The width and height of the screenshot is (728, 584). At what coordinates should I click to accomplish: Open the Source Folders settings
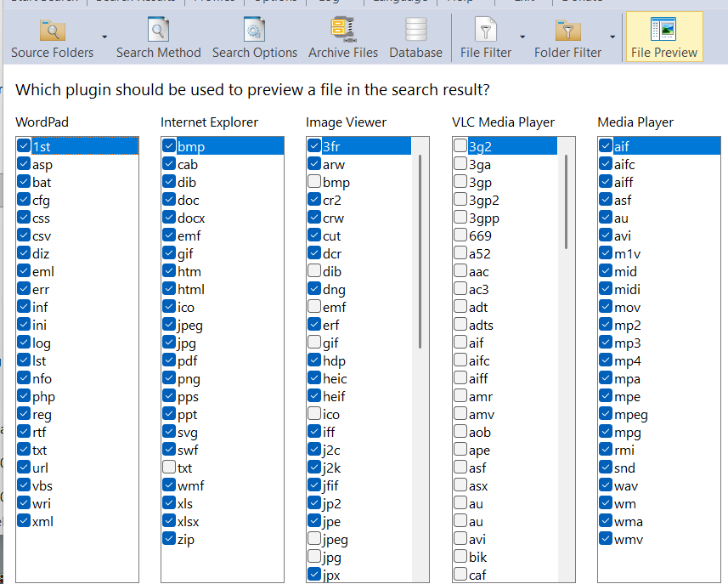click(52, 39)
